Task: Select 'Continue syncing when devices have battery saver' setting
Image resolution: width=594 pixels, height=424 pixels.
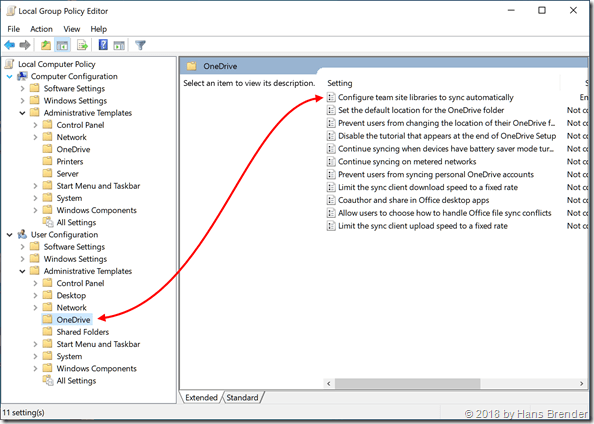Action: (x=446, y=149)
